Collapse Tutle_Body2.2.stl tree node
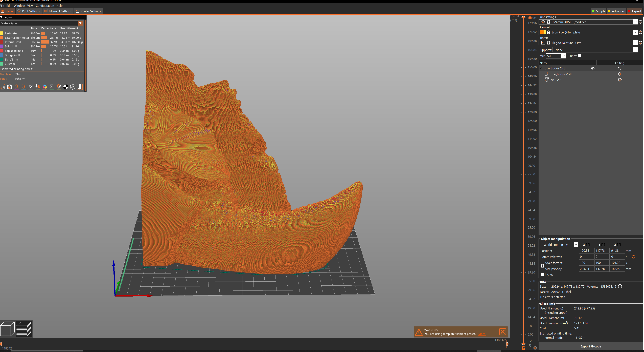644x352 pixels. pyautogui.click(x=541, y=68)
